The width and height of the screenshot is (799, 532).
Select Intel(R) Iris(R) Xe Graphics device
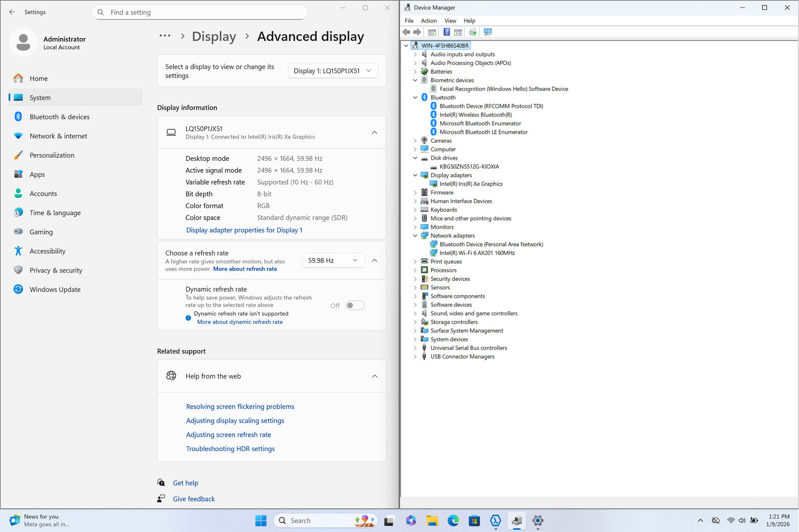(x=471, y=184)
